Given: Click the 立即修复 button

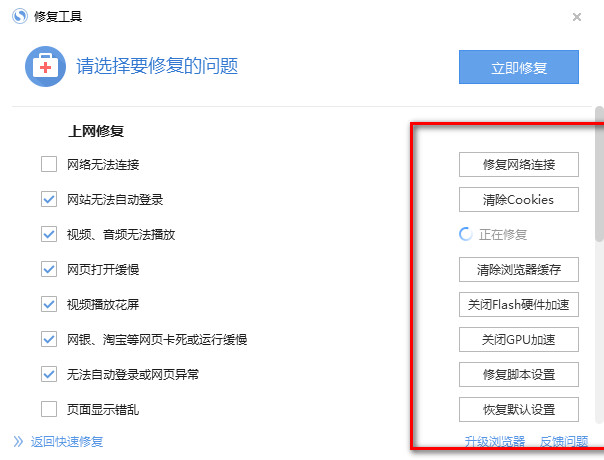Looking at the screenshot, I should coord(518,67).
